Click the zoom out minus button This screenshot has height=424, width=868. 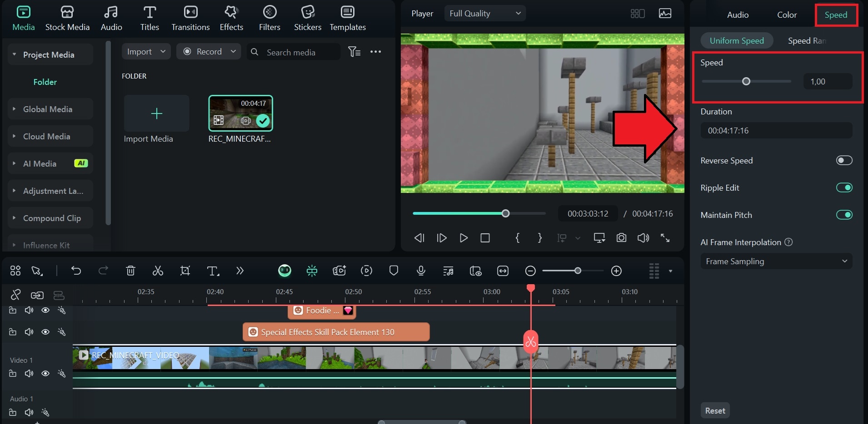pos(530,271)
